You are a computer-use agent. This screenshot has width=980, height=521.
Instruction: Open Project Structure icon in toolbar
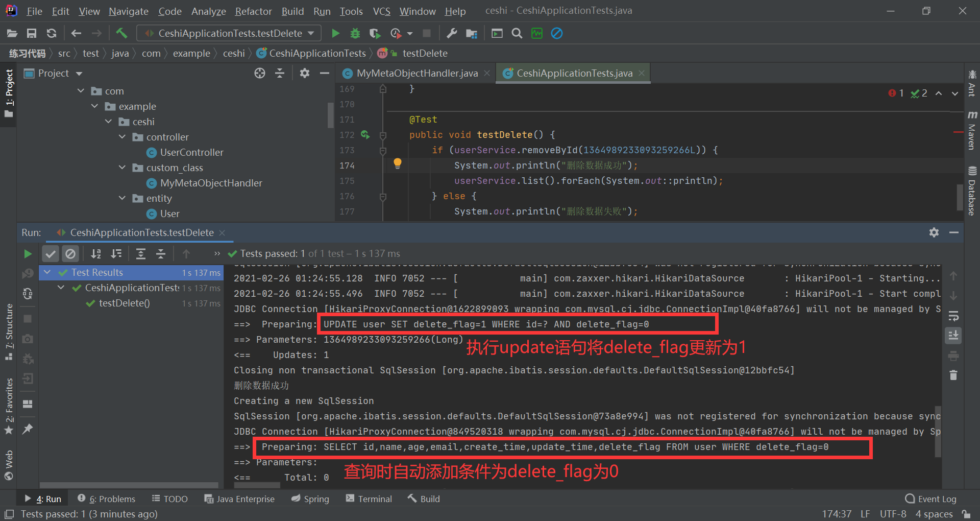coord(472,33)
